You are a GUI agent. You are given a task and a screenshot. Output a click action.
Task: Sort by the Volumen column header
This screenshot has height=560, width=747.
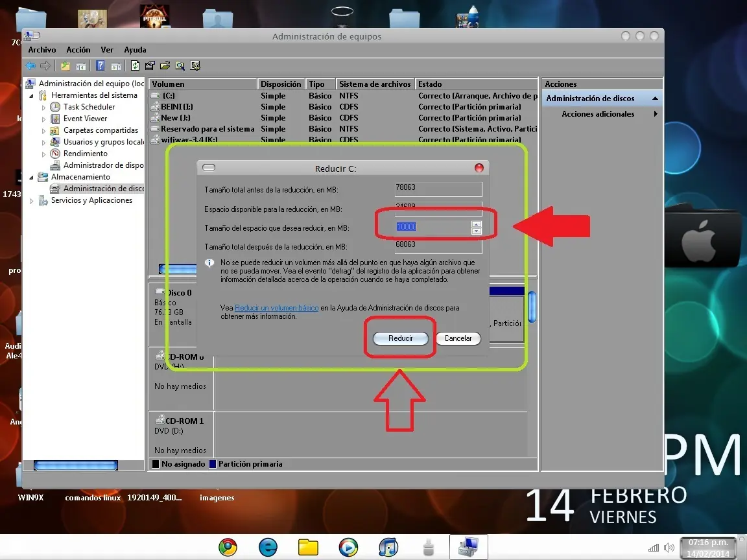click(x=203, y=84)
